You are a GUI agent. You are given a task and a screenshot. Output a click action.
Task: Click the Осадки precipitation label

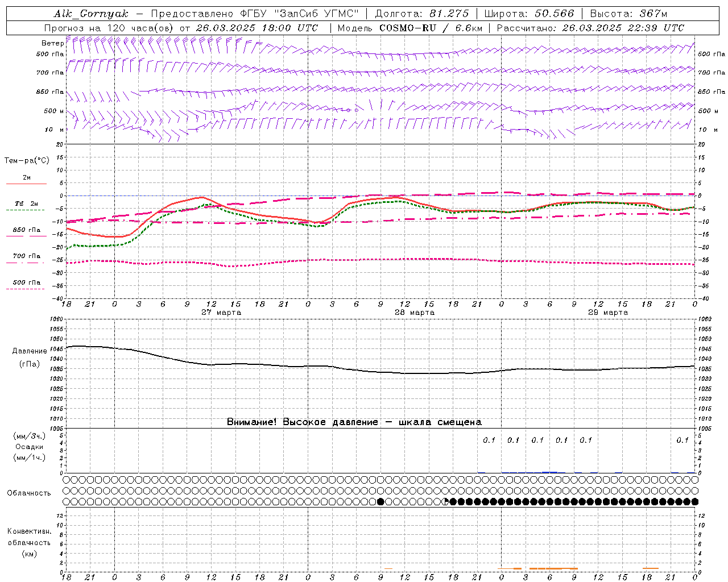coord(30,447)
